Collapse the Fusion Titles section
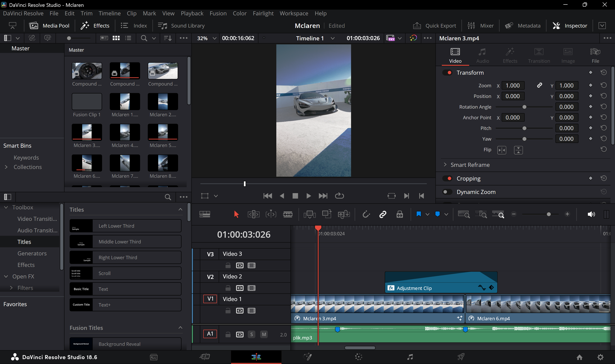This screenshot has height=364, width=615. 180,328
